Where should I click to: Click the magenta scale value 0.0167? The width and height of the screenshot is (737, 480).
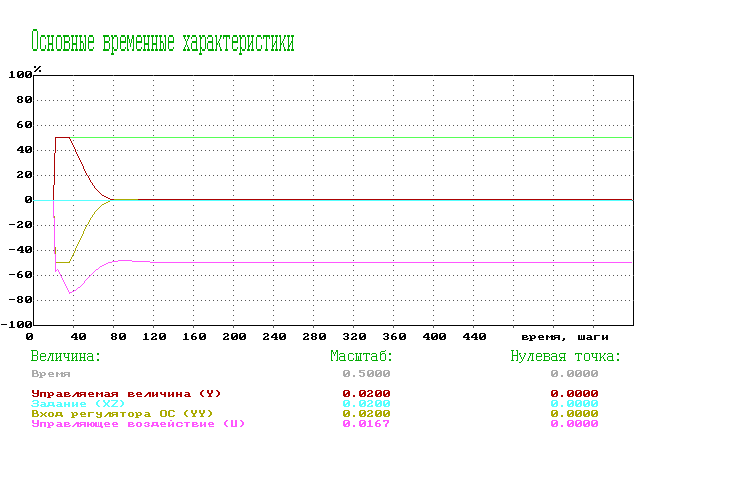pos(366,423)
